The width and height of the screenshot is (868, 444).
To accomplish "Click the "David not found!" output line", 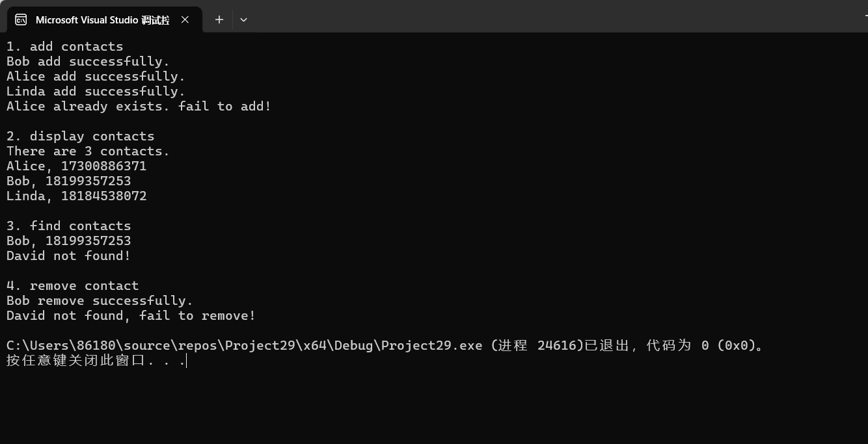I will 68,256.
